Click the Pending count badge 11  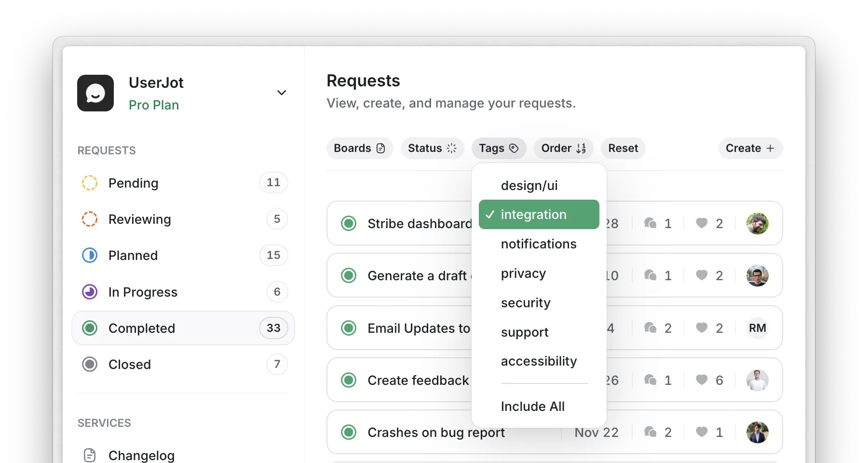point(273,182)
